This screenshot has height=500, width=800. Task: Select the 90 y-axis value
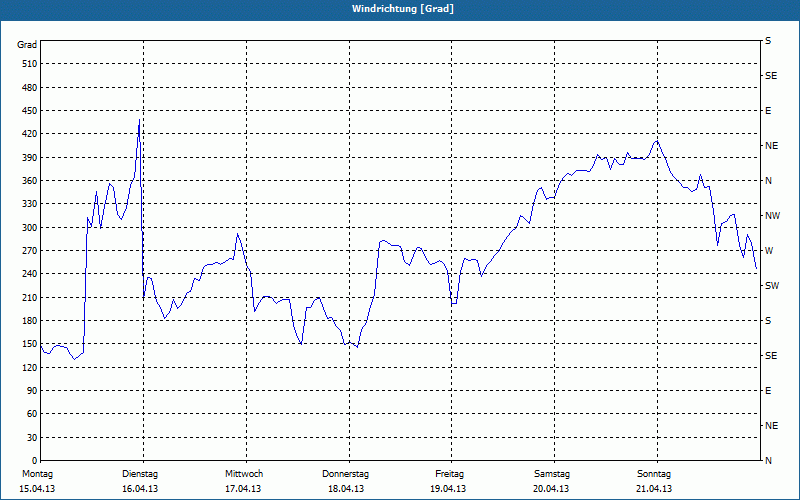[x=32, y=391]
